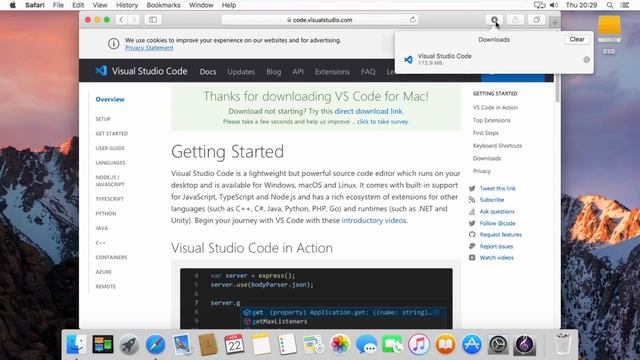Screen dimensions: 640x360
Task: Open Mission Control in the Dock
Action: [x=103, y=344]
